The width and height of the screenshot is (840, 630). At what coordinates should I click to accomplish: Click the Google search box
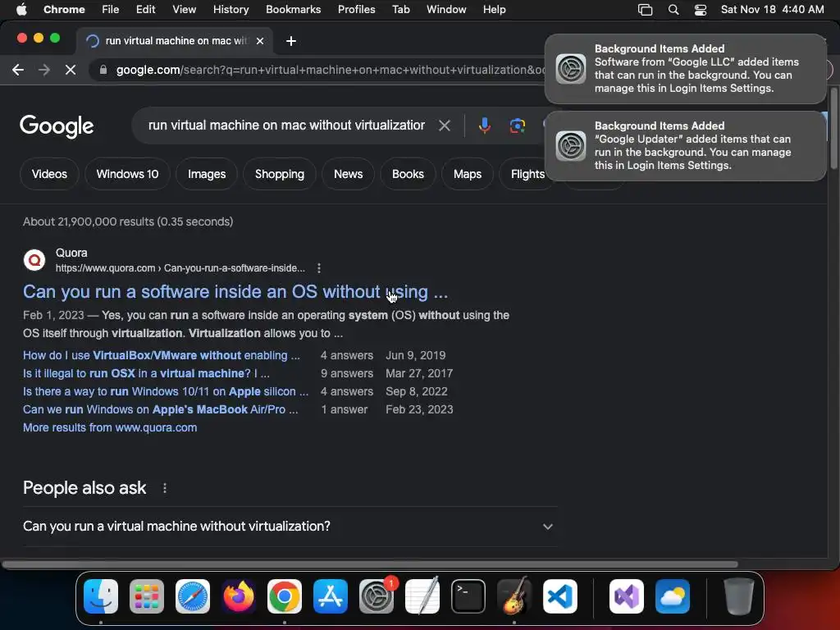click(x=286, y=126)
